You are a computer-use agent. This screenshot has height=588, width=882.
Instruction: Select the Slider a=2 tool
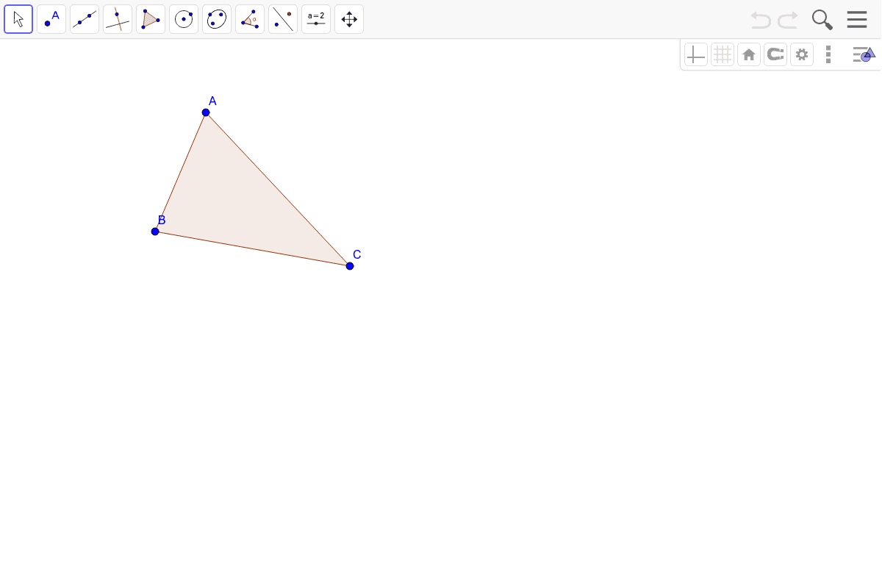point(316,19)
